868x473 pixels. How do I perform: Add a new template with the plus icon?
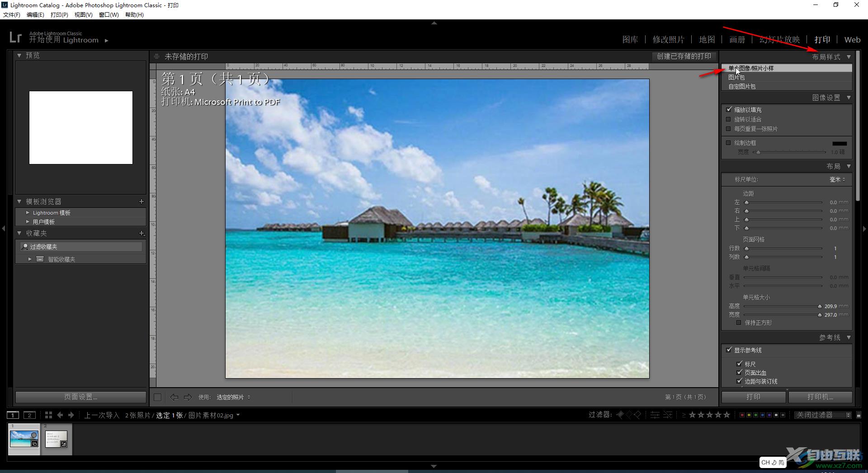pyautogui.click(x=142, y=201)
